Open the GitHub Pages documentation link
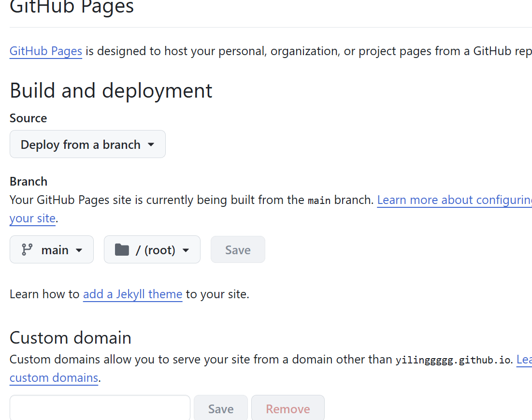 click(x=46, y=51)
